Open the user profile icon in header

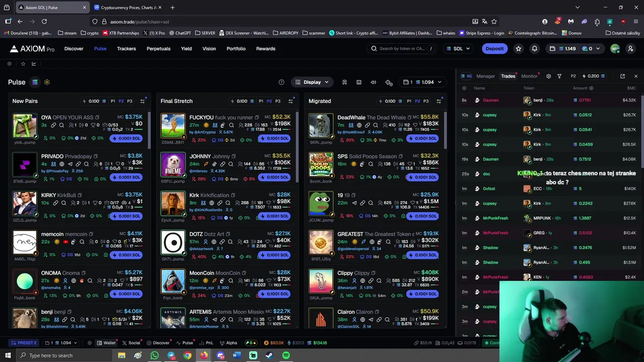click(x=630, y=49)
